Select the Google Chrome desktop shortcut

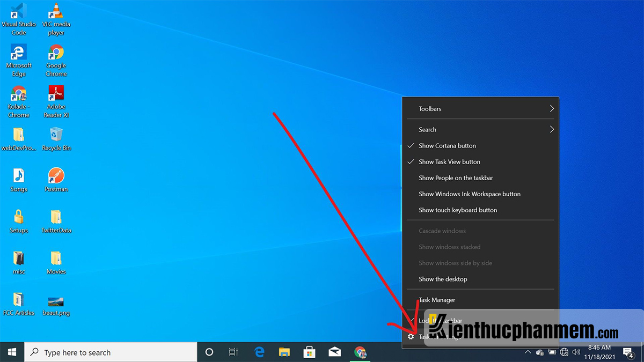tap(56, 60)
